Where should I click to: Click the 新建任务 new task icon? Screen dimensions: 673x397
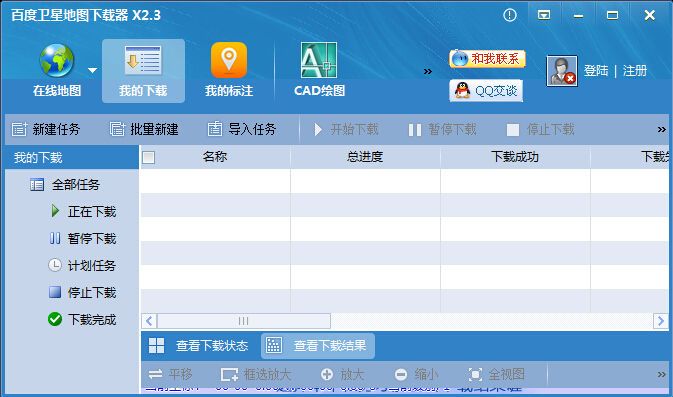[x=19, y=129]
